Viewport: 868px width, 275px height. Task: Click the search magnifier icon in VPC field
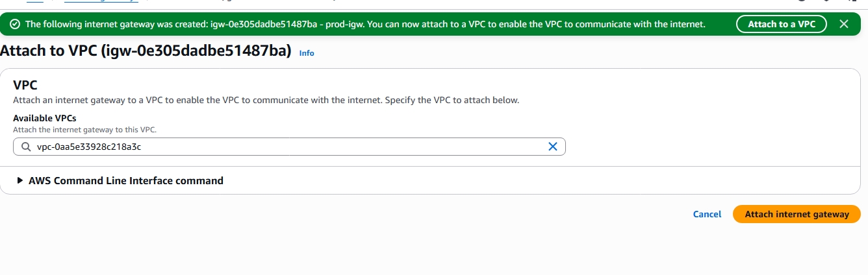tap(26, 147)
